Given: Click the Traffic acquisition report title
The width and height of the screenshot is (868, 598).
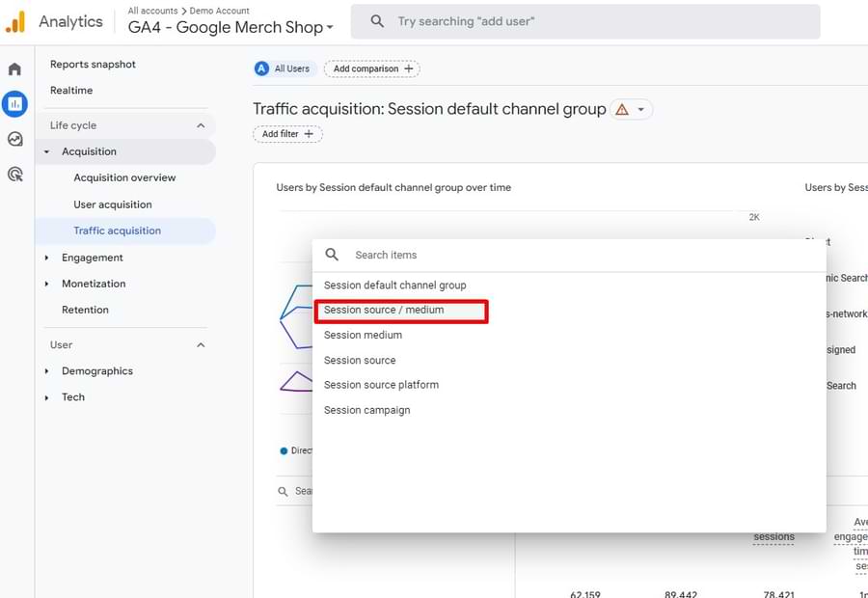Looking at the screenshot, I should (429, 110).
